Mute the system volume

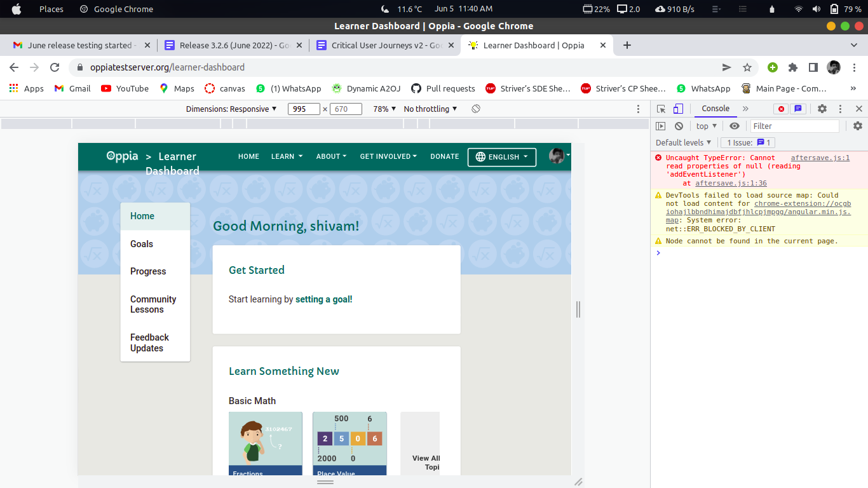(x=816, y=9)
